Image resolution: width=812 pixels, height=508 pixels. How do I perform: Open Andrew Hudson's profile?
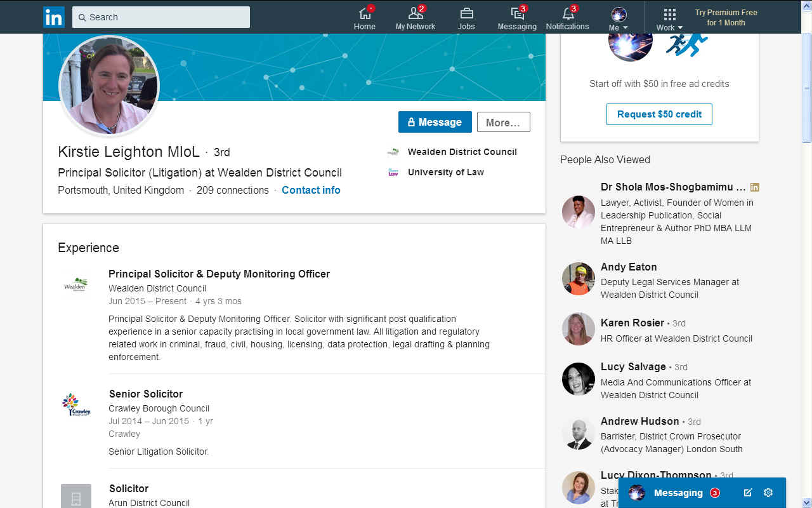click(640, 421)
